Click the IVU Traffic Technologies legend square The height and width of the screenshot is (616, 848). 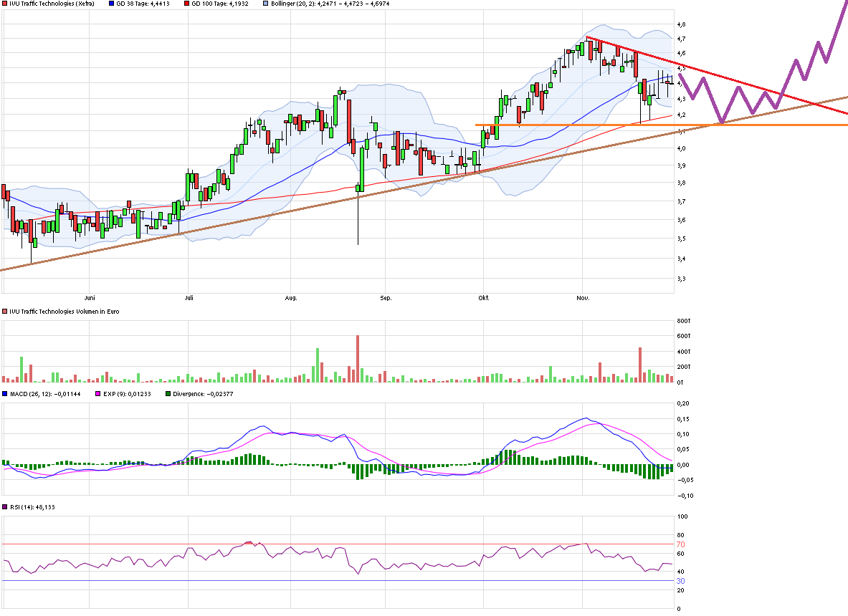click(6, 4)
